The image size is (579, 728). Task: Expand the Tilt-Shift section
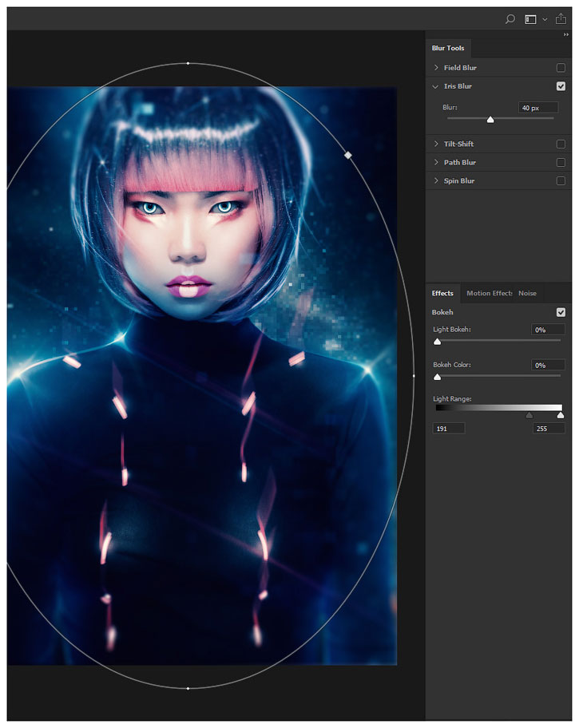point(436,144)
